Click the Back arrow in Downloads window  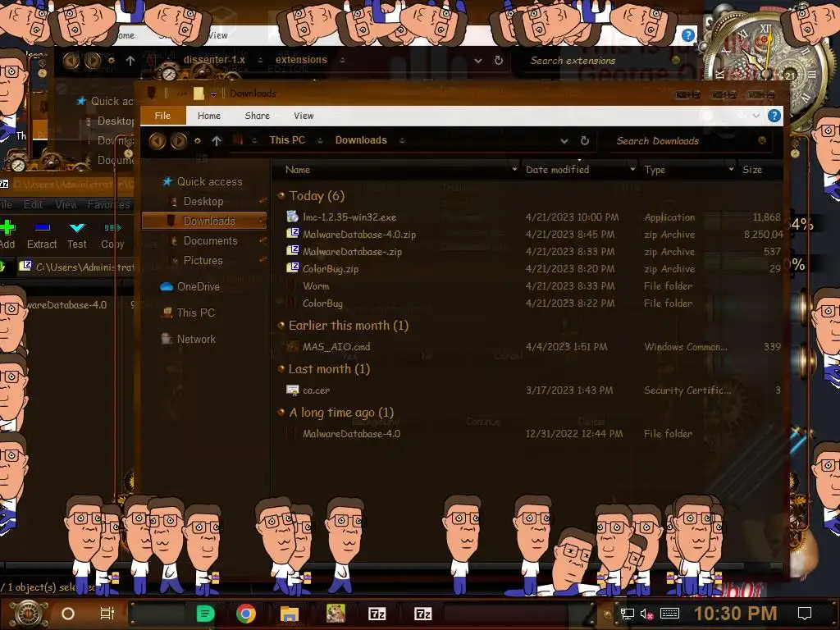[x=157, y=141]
